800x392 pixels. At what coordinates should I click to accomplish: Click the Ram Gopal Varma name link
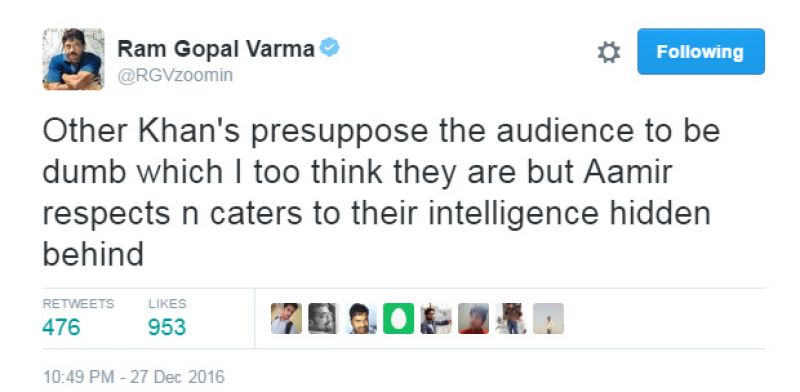coord(216,49)
